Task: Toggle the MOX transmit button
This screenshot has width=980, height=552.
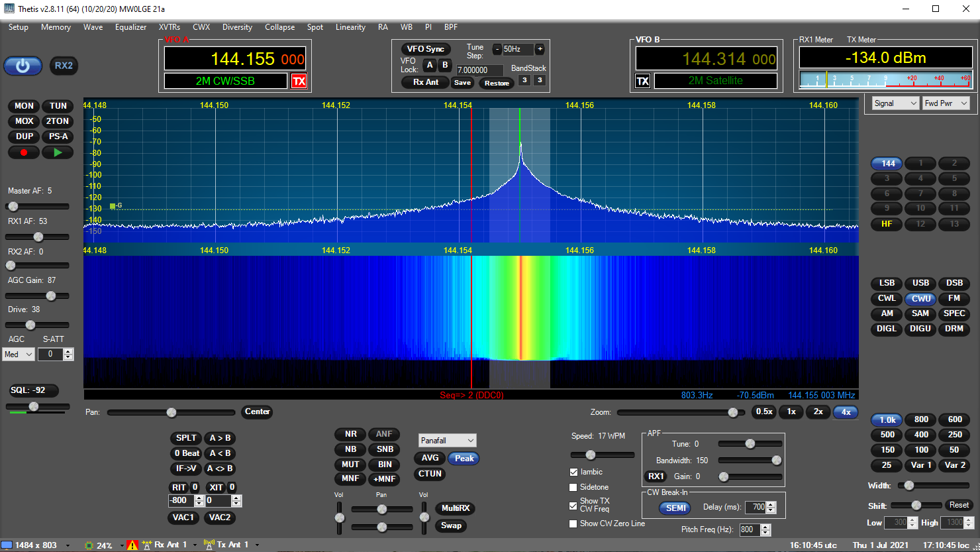Action: click(24, 121)
